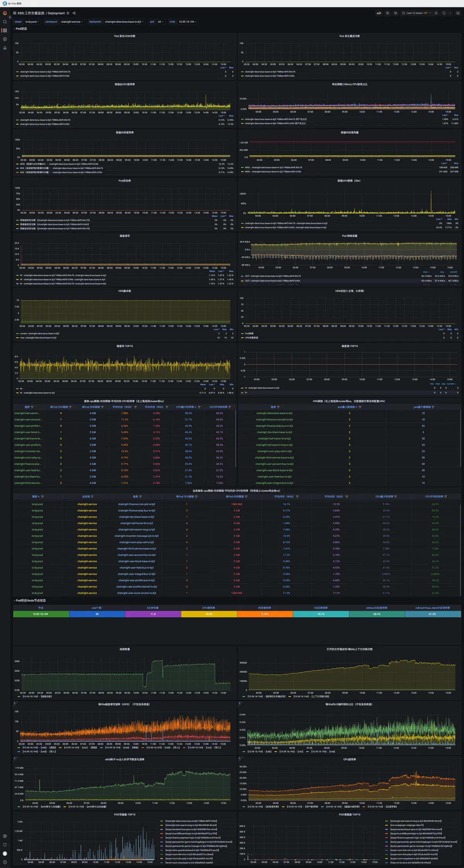
Task: Switch to TV display mode icon
Action: coord(458,13)
